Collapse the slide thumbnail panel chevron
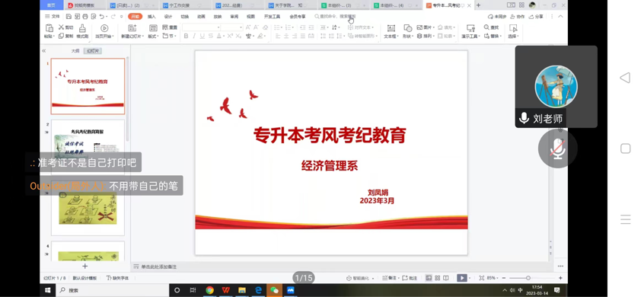Viewport: 644px width, 297px height. pos(44,51)
